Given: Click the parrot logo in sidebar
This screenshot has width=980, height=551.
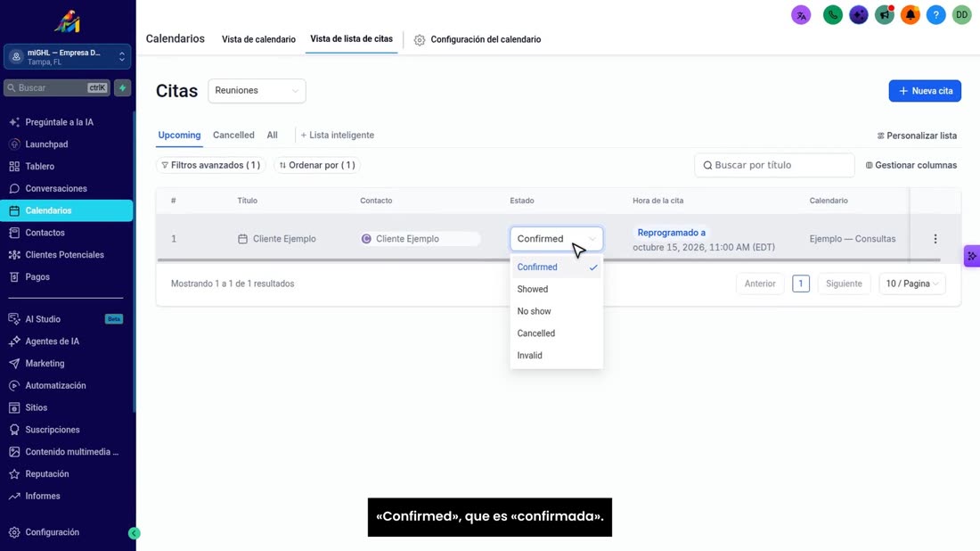Looking at the screenshot, I should (68, 21).
